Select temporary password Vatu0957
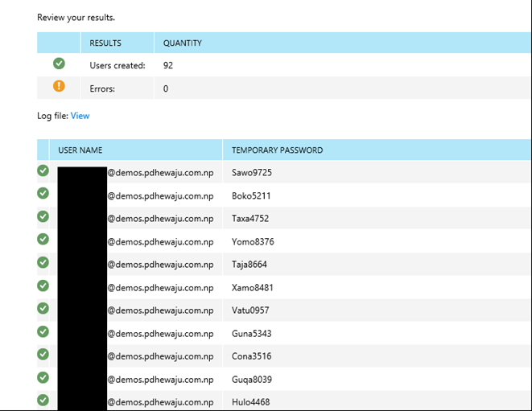 tap(250, 310)
